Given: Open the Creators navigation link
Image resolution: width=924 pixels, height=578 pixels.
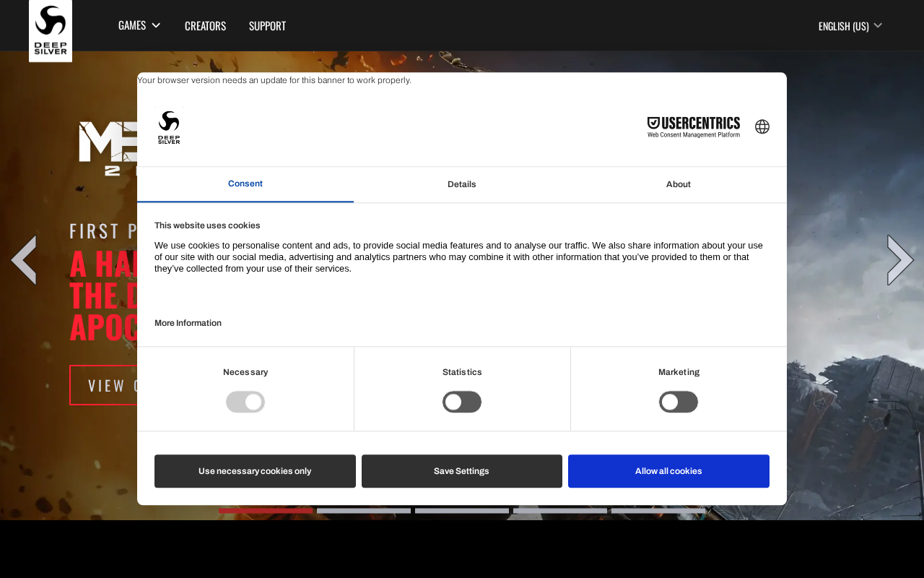Looking at the screenshot, I should [x=205, y=26].
